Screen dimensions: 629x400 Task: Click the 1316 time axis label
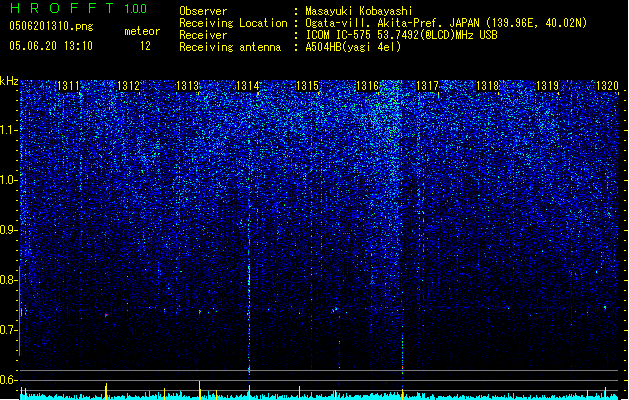367,86
